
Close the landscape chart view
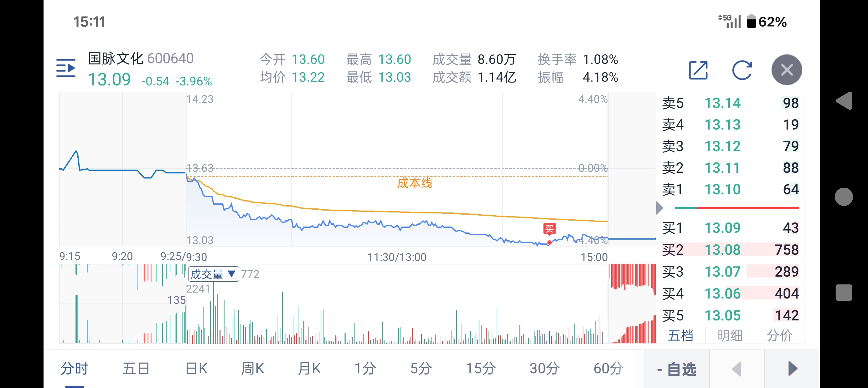(787, 70)
